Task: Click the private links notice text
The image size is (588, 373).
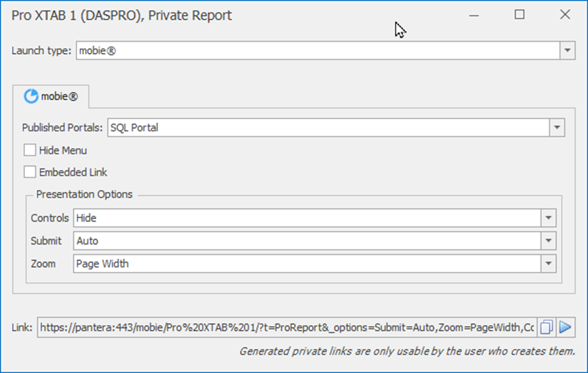Action: [x=407, y=351]
